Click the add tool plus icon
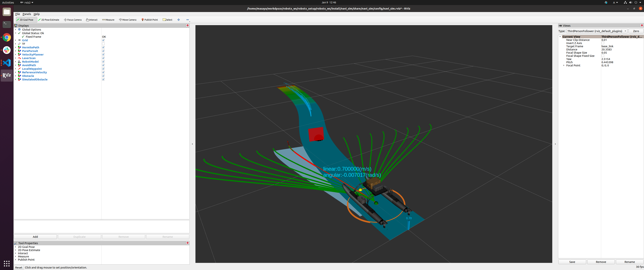 tap(178, 20)
